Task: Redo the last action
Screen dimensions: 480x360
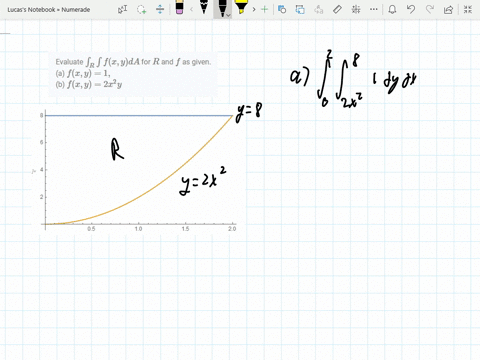Action: 430,9
